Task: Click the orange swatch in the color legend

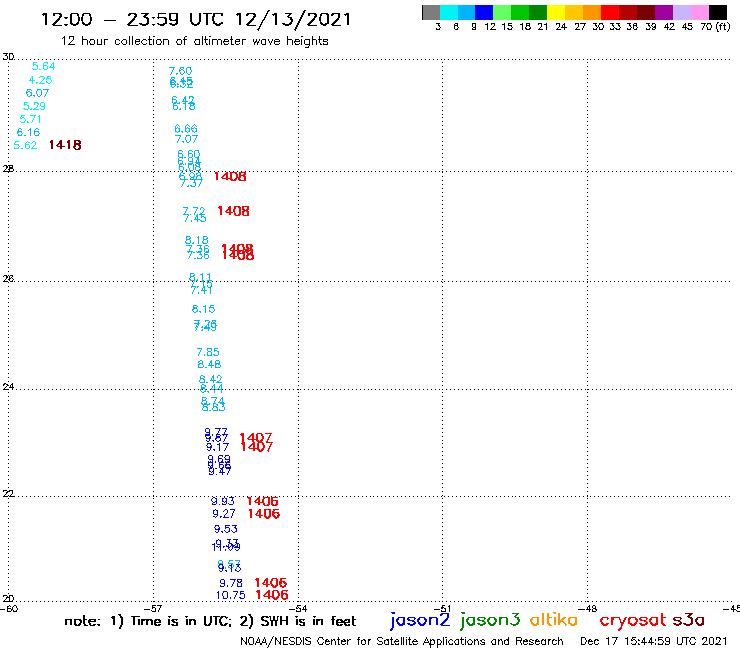Action: 592,12
